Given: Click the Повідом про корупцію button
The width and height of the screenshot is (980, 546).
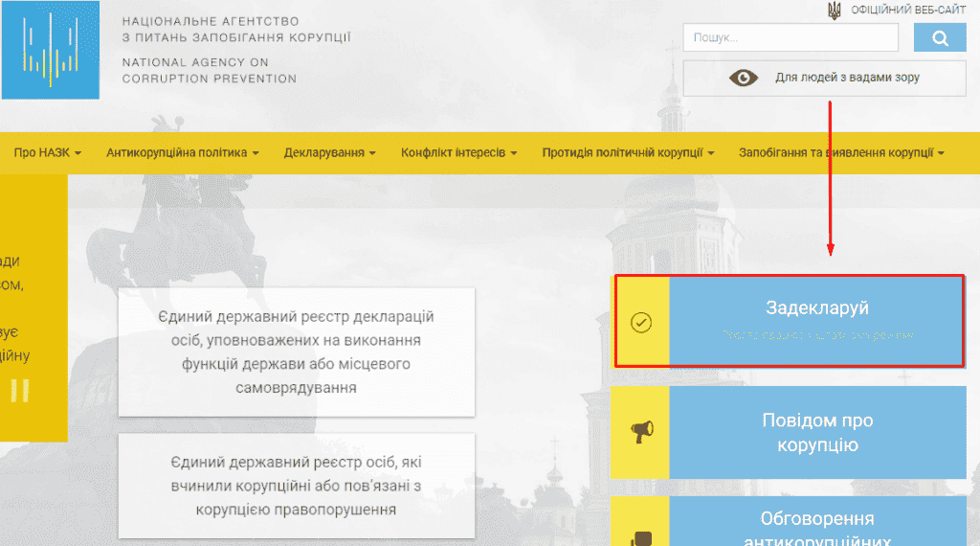Looking at the screenshot, I should 816,433.
